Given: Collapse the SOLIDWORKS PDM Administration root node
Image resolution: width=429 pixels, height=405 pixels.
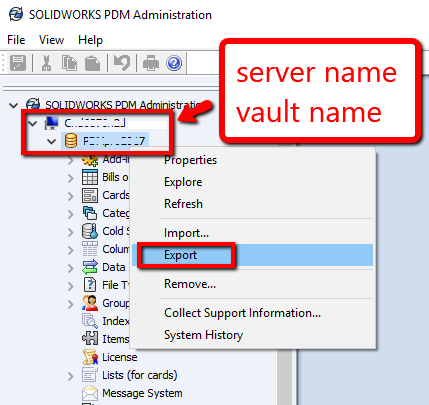Looking at the screenshot, I should pyautogui.click(x=14, y=106).
